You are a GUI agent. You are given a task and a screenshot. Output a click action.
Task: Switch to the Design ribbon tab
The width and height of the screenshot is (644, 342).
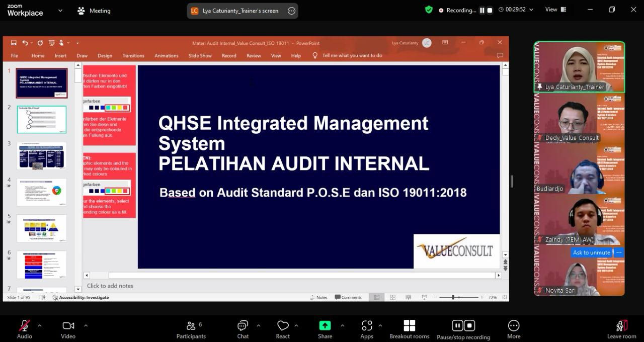(x=105, y=56)
